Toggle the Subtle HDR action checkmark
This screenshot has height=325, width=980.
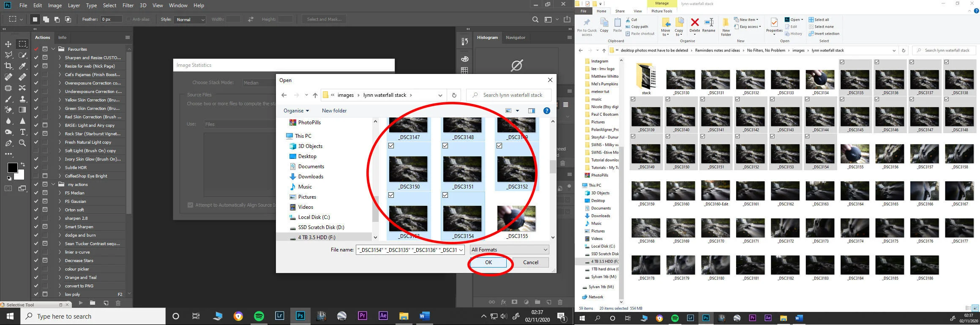pos(36,167)
